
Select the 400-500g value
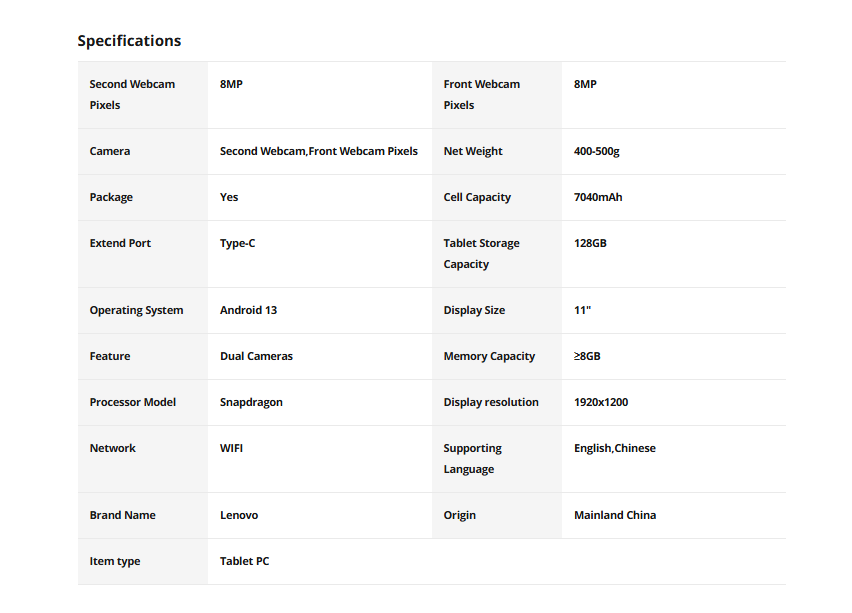click(x=597, y=151)
